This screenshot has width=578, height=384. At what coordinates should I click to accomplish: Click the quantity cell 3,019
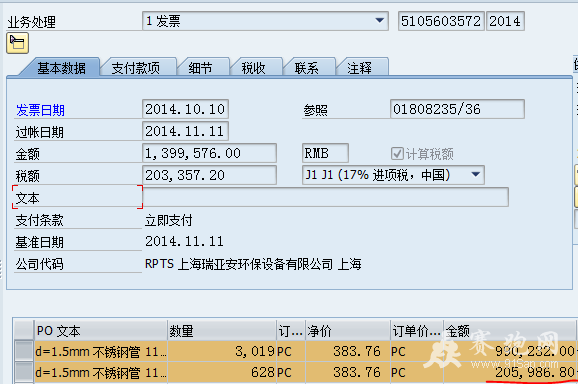click(x=222, y=351)
